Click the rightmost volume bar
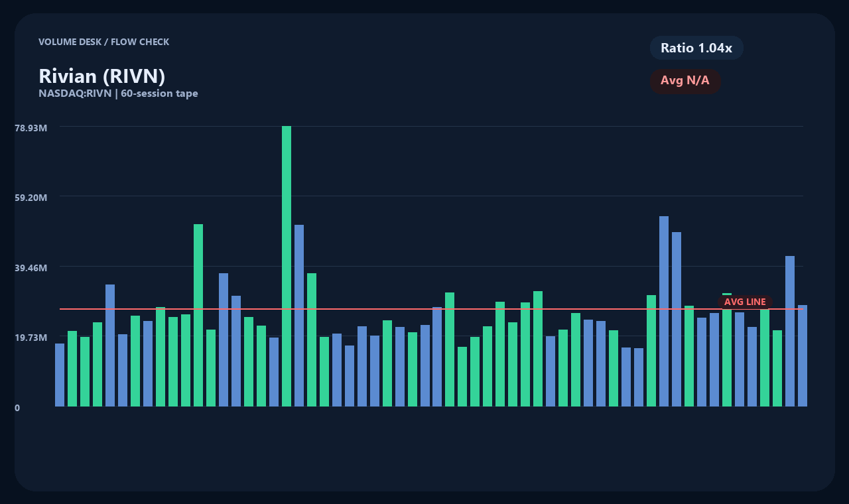Screen dimensions: 849x504 (x=803, y=355)
